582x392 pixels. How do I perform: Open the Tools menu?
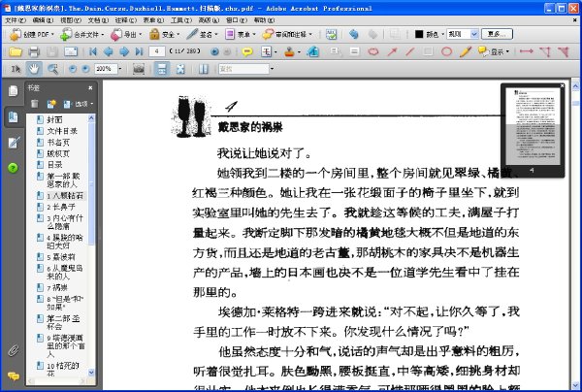click(x=181, y=20)
